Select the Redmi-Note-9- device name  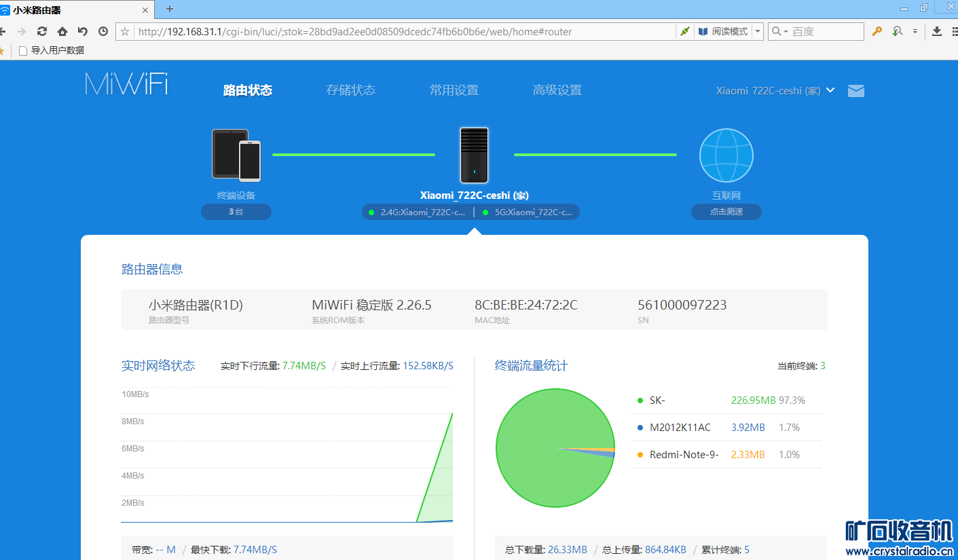click(684, 455)
